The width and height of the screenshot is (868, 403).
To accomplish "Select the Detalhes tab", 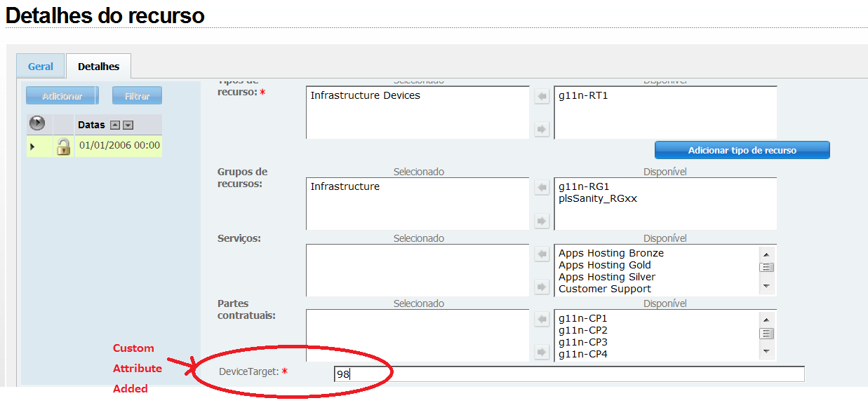I will [98, 67].
